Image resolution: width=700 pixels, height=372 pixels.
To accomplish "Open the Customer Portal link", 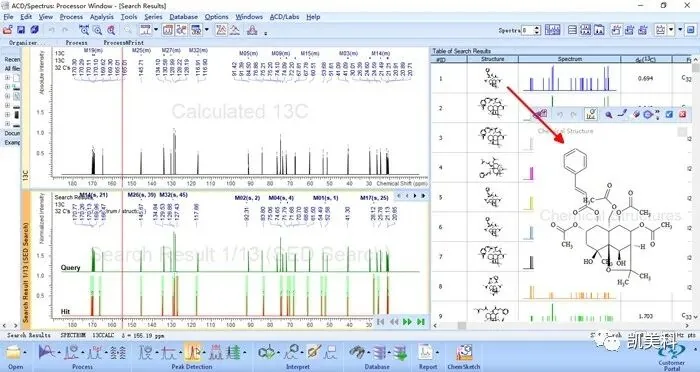I will coord(671,356).
